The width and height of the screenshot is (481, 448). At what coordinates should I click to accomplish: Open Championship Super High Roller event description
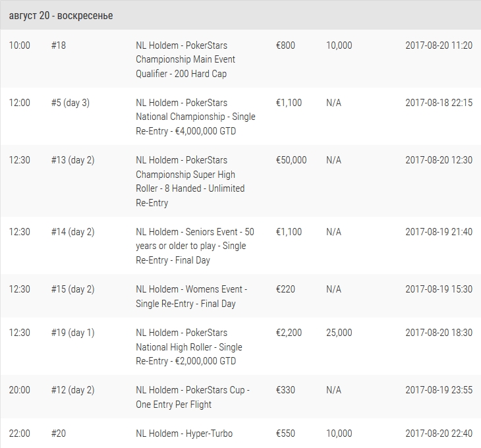point(190,182)
